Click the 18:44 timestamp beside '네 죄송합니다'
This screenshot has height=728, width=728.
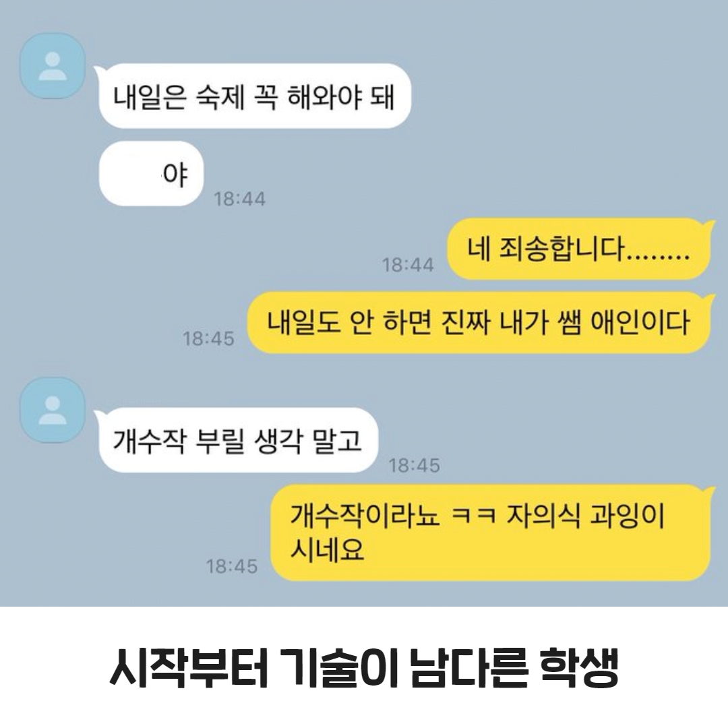[408, 265]
